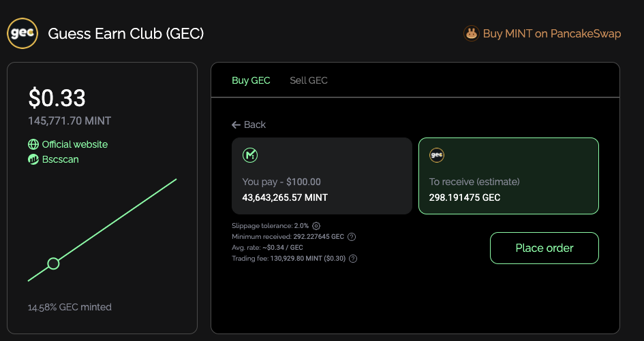Image resolution: width=644 pixels, height=341 pixels.
Task: Switch to the Buy GEC tab
Action: pyautogui.click(x=251, y=80)
